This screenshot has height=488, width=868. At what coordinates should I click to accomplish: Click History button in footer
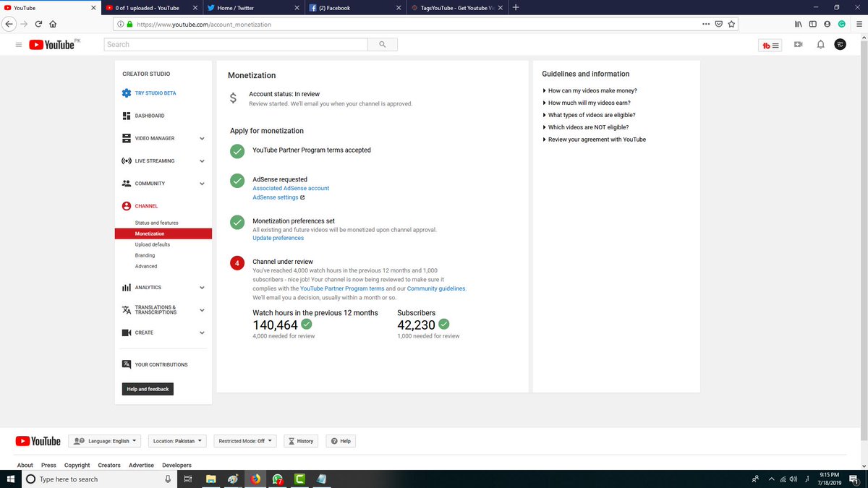click(301, 441)
